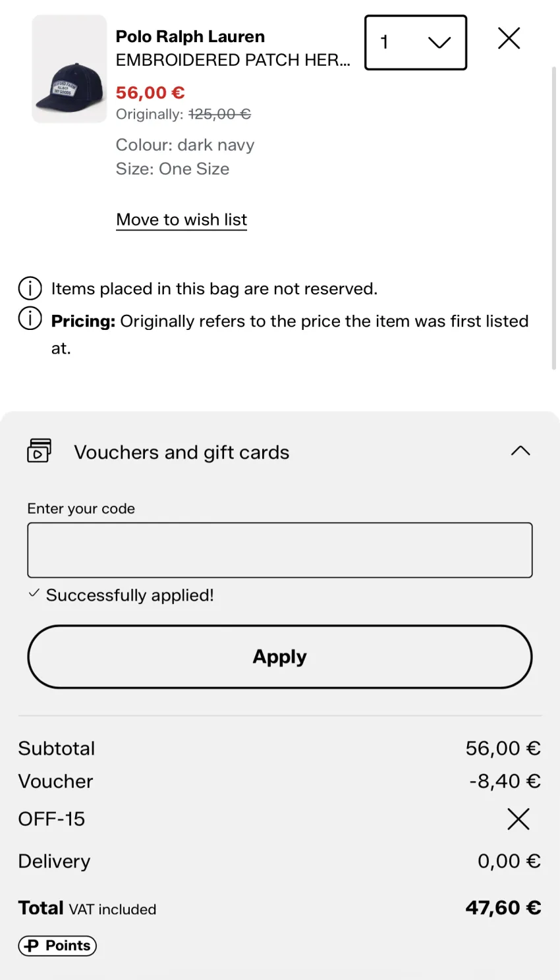
Task: Open the Points badge
Action: point(57,946)
